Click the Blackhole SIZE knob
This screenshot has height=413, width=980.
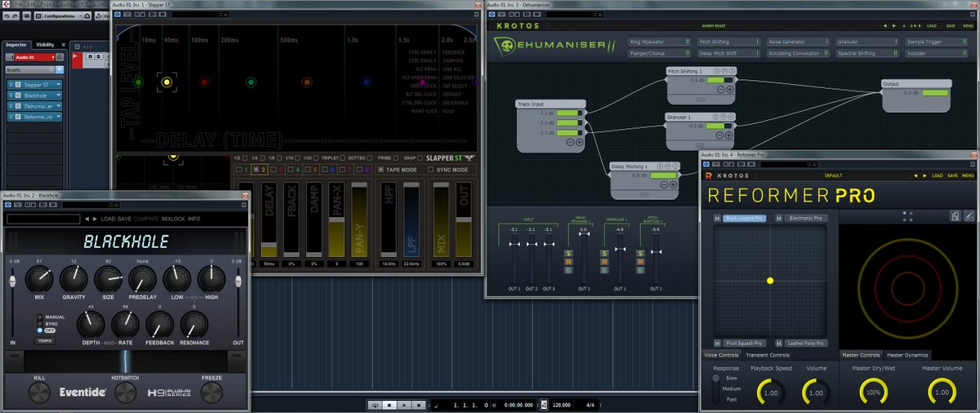coord(108,280)
